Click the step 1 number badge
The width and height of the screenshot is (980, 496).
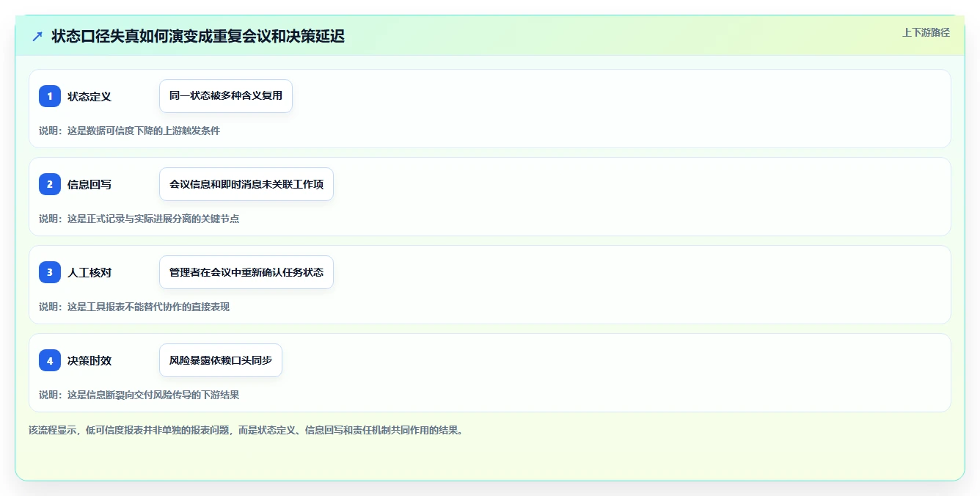click(x=50, y=96)
